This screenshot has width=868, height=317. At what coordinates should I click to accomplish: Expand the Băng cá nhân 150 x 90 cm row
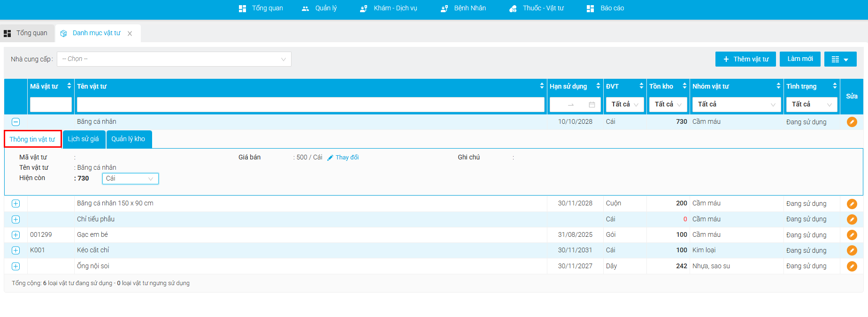click(x=15, y=204)
